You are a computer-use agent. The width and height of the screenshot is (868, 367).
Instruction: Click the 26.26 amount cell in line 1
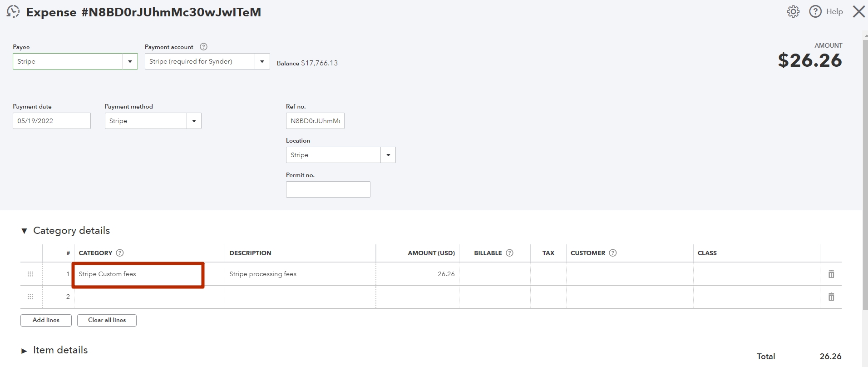click(418, 274)
